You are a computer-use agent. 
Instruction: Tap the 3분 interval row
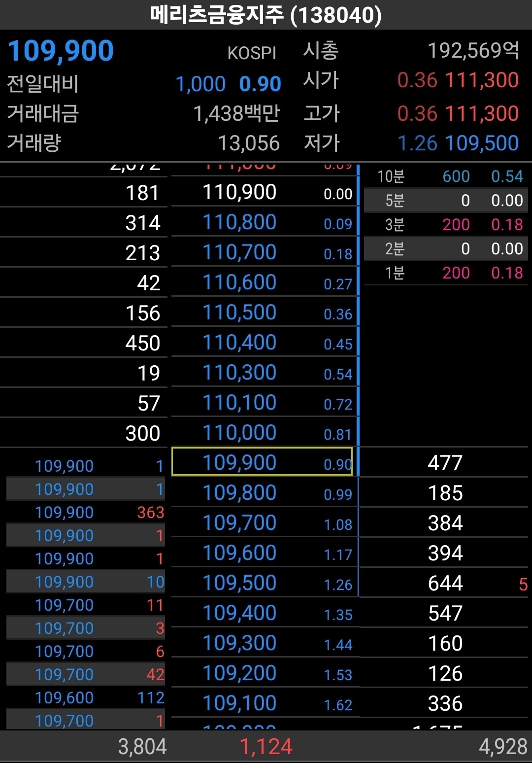(x=446, y=224)
